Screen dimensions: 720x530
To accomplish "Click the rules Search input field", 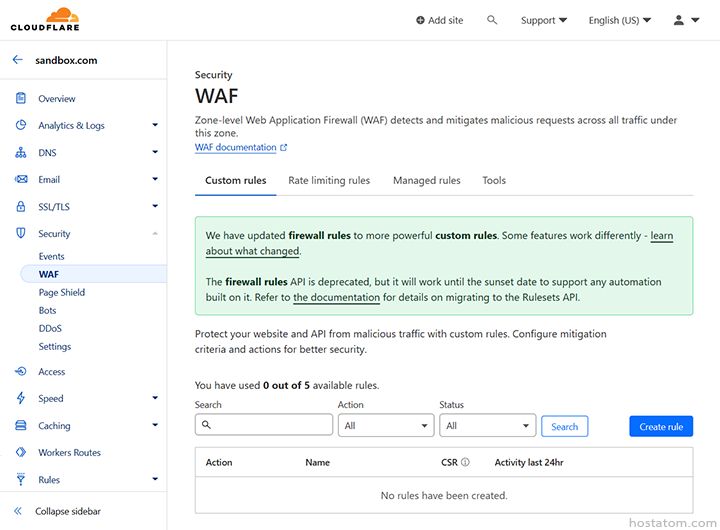I will [x=264, y=425].
